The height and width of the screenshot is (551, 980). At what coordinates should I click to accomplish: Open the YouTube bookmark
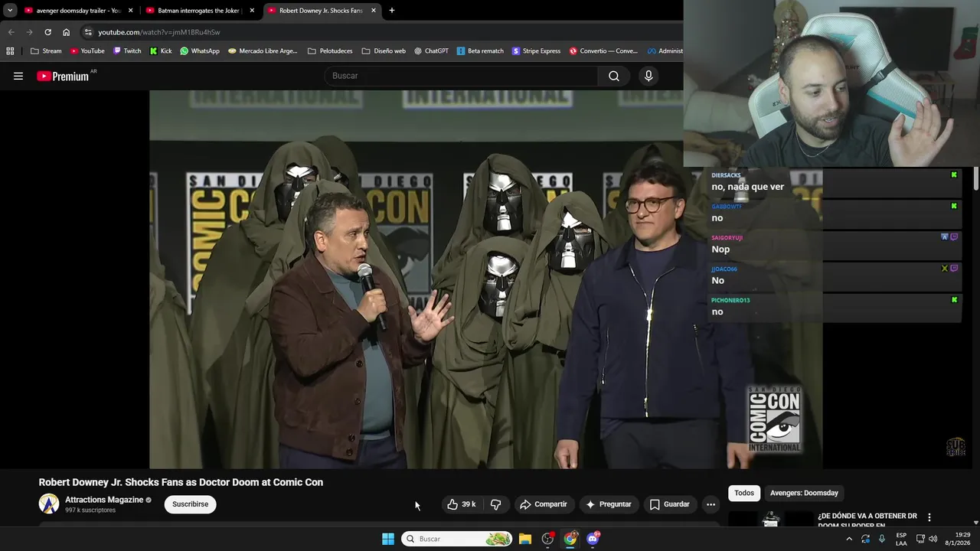(x=87, y=51)
